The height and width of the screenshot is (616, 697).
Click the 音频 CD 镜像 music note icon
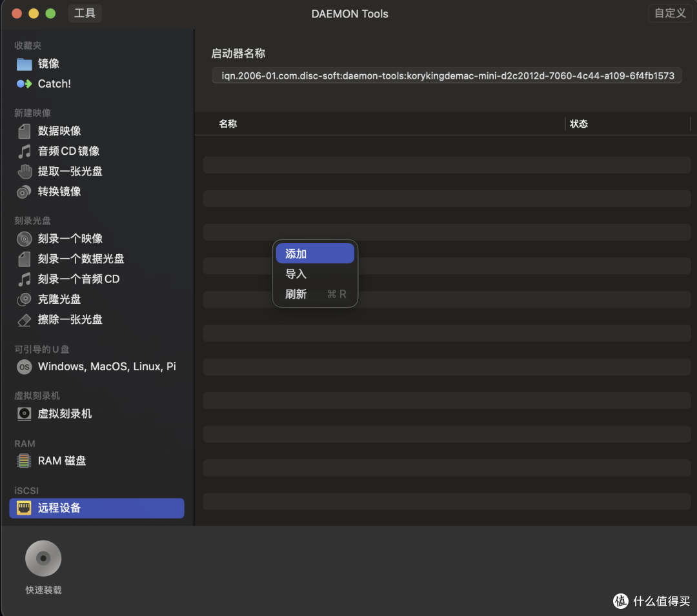point(24,151)
